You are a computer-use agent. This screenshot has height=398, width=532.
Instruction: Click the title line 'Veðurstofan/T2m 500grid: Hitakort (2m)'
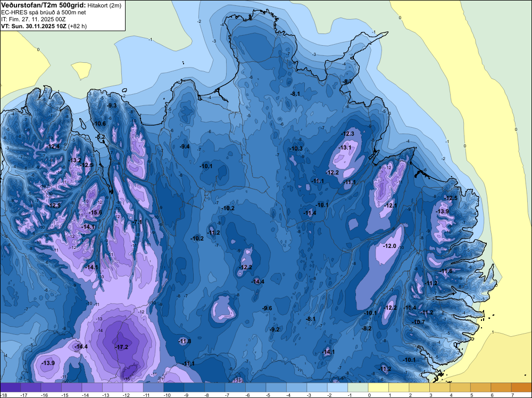click(60, 5)
